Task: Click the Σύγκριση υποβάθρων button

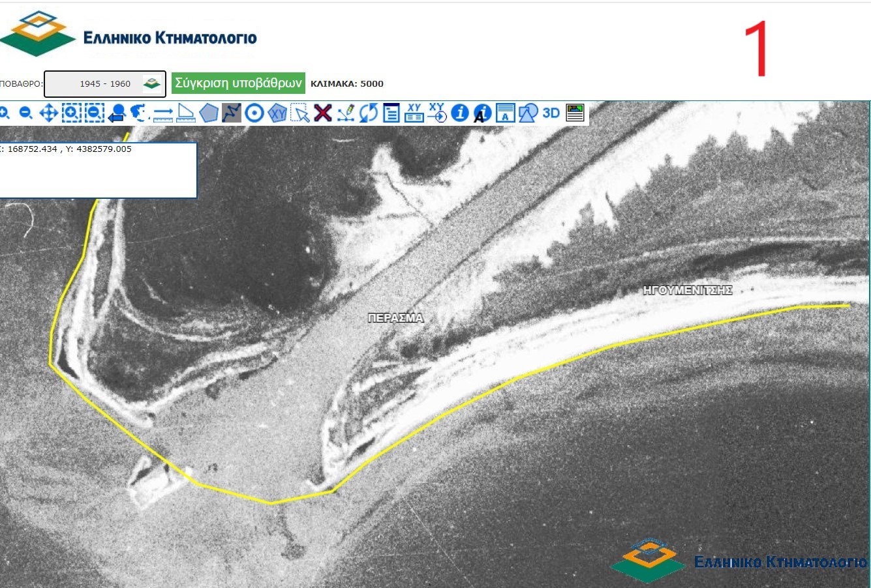Action: (x=239, y=83)
